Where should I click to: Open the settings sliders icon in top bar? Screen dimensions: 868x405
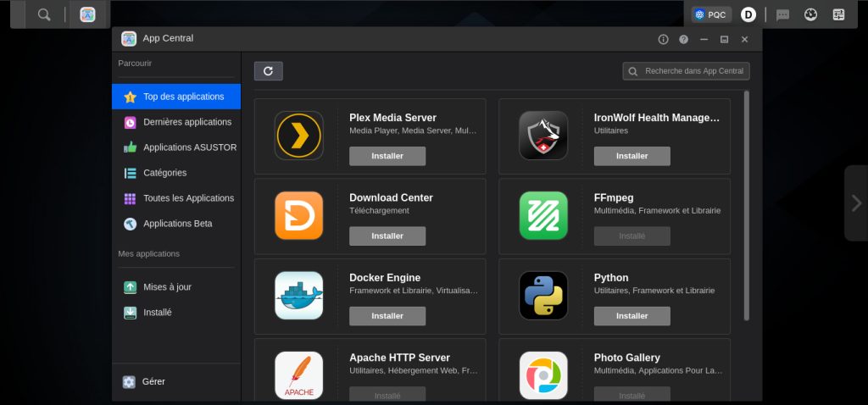pos(838,15)
